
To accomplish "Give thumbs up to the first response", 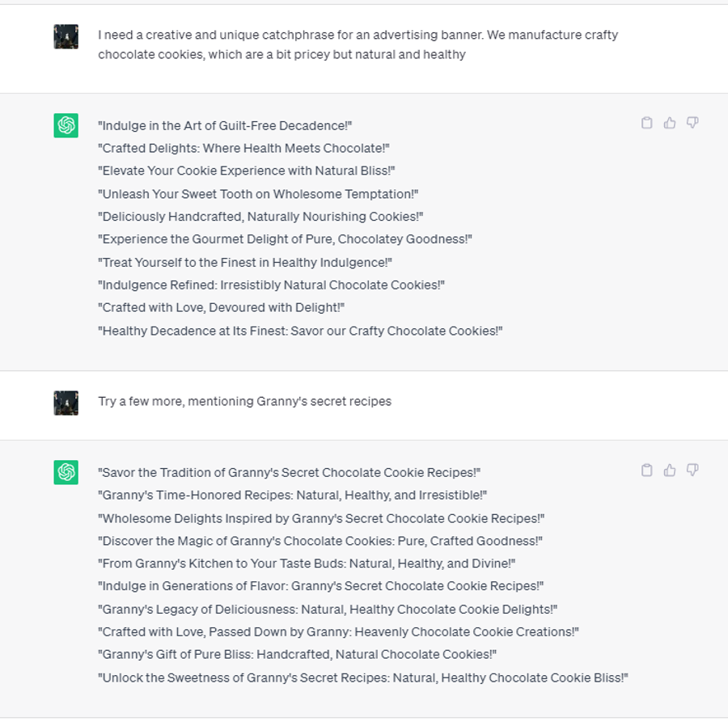I will [670, 123].
